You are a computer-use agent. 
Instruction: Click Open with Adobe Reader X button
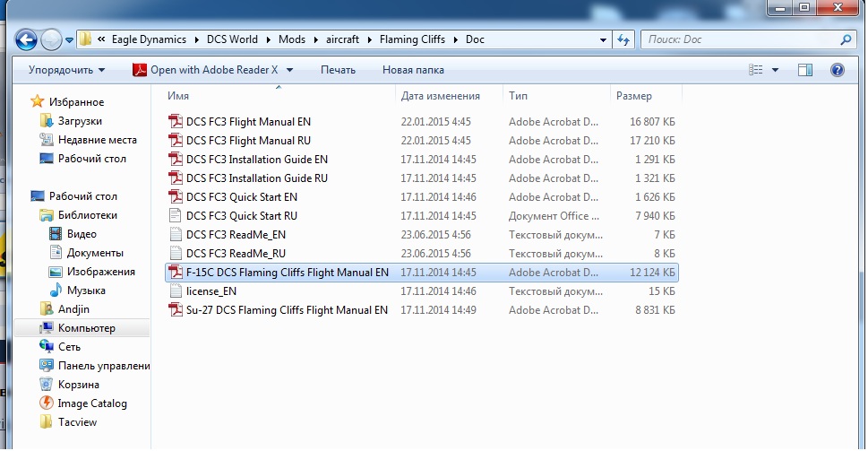click(205, 70)
